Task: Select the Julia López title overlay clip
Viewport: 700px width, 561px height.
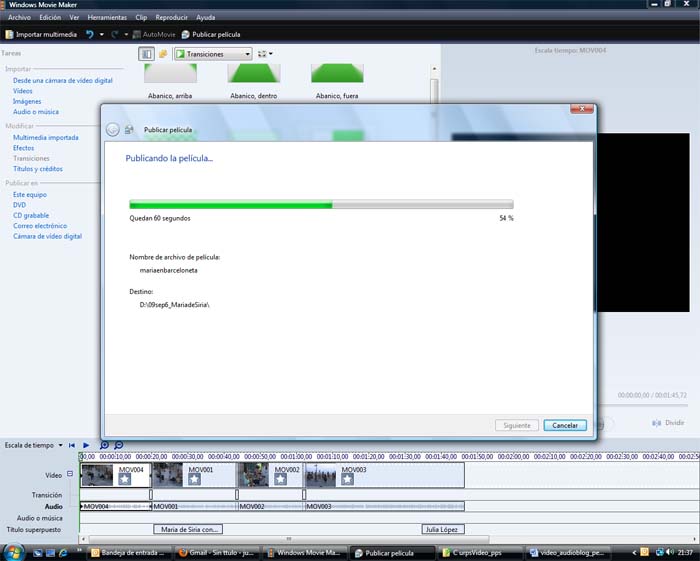Action: point(443,529)
